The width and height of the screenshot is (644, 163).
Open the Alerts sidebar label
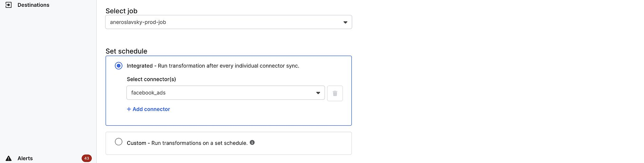[25, 158]
